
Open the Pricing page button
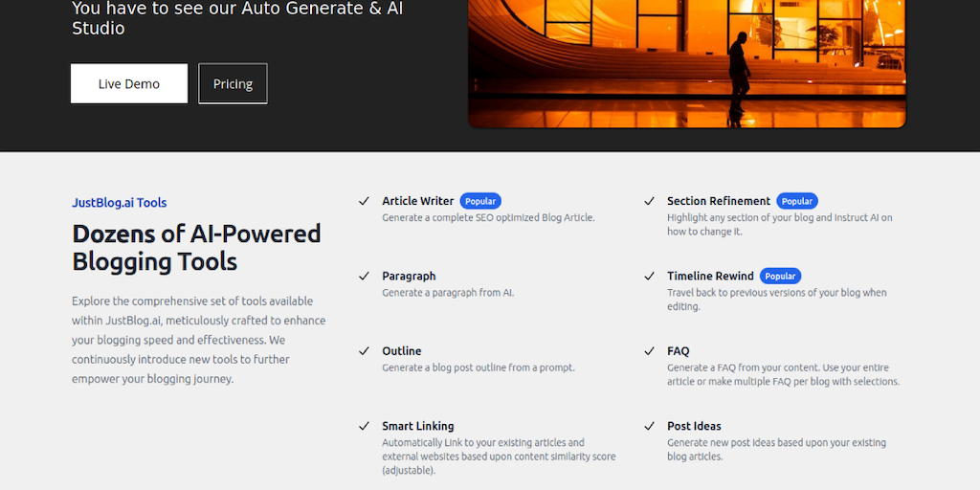click(x=233, y=83)
